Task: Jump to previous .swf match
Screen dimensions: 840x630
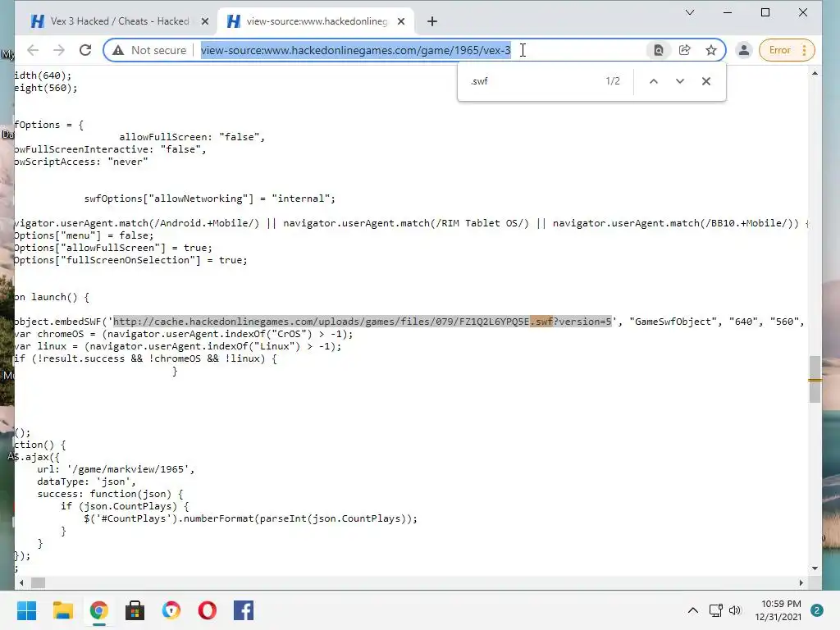Action: pyautogui.click(x=654, y=81)
